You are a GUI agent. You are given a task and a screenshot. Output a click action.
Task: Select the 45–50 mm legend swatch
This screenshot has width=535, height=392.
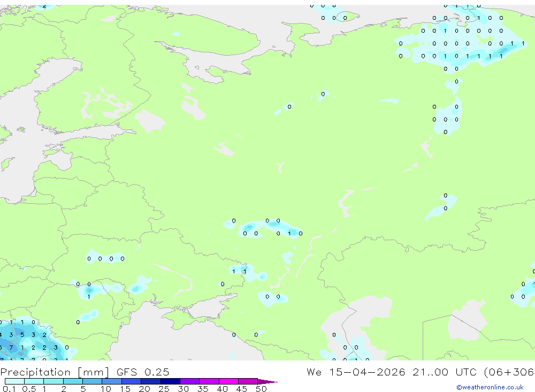pos(248,381)
